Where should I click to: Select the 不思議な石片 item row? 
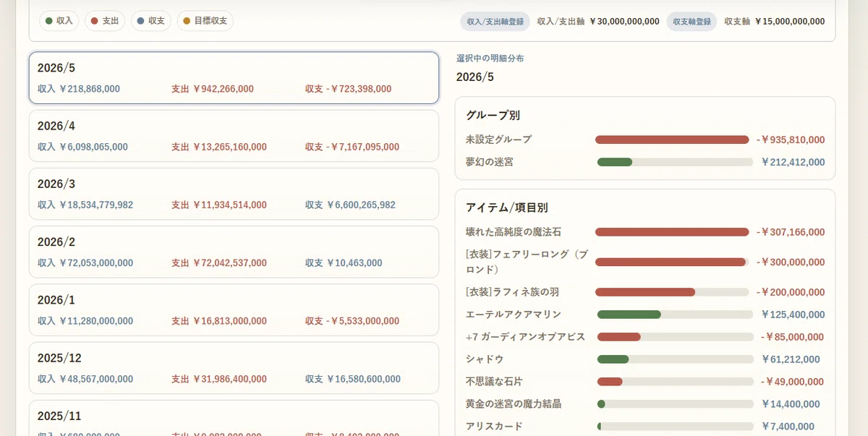click(x=645, y=382)
